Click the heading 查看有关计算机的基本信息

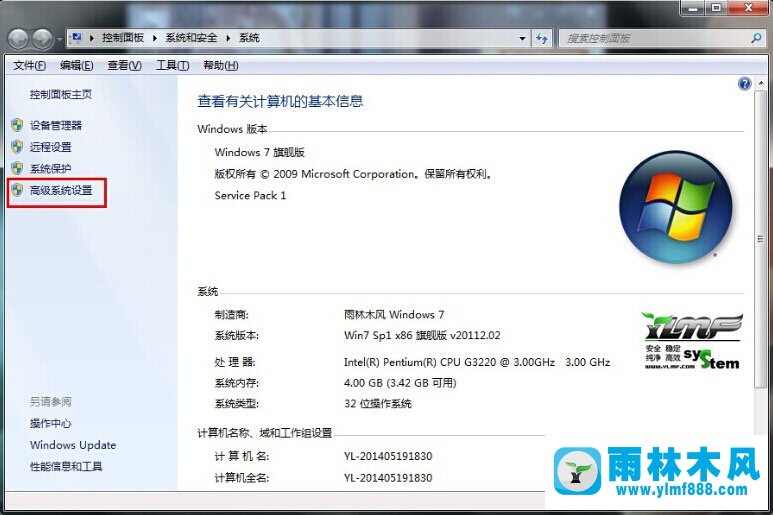point(280,101)
